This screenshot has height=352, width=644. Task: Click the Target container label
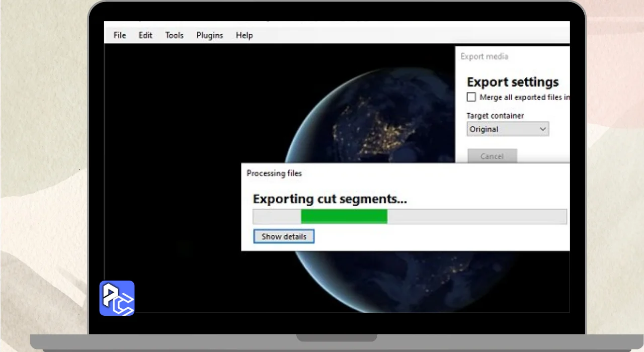click(x=495, y=116)
